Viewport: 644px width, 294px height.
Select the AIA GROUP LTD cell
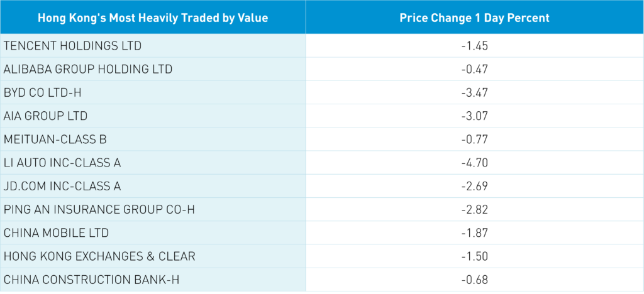tap(45, 116)
